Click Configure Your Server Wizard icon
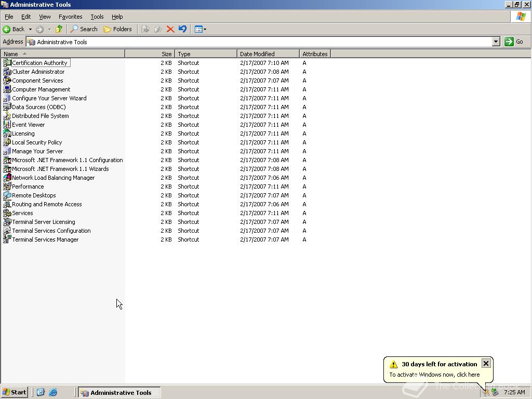 point(7,98)
